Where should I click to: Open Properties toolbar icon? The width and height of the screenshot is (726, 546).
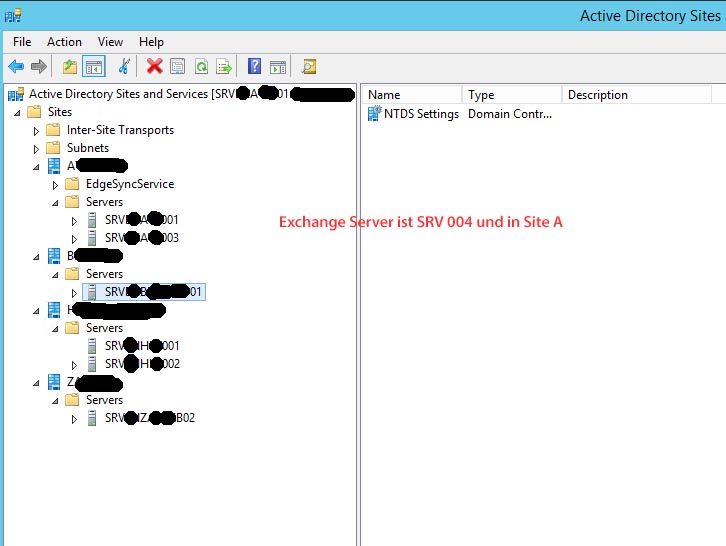[178, 67]
